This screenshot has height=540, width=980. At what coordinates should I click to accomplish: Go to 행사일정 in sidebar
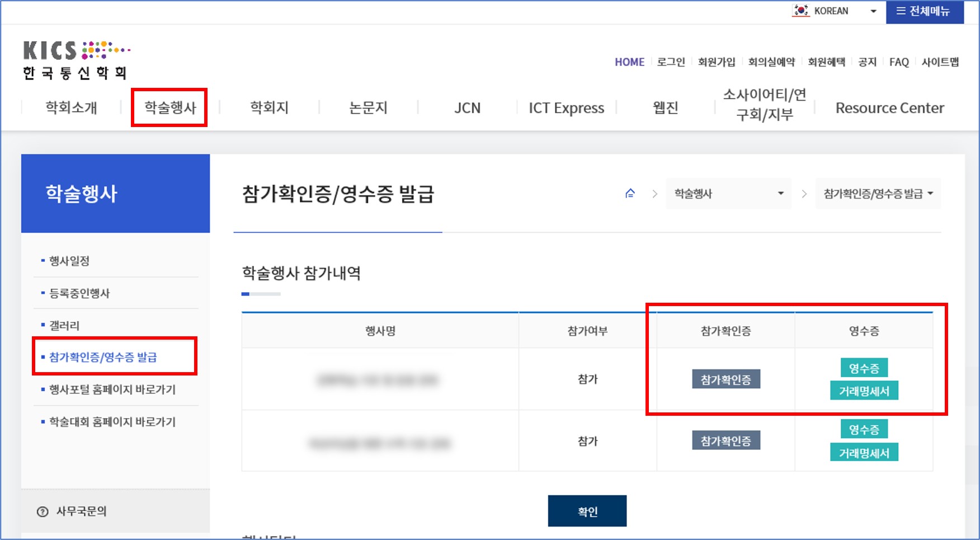coord(69,261)
